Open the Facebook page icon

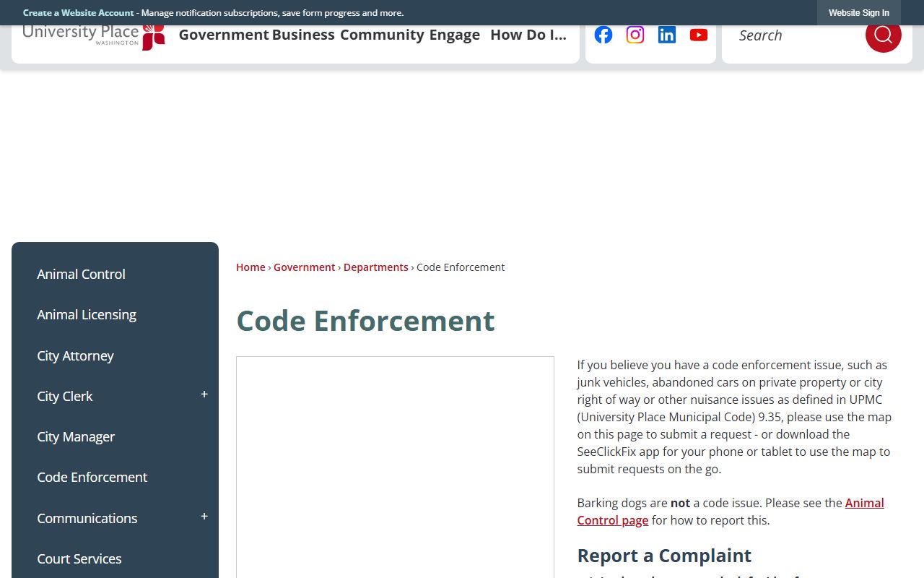[x=603, y=35]
